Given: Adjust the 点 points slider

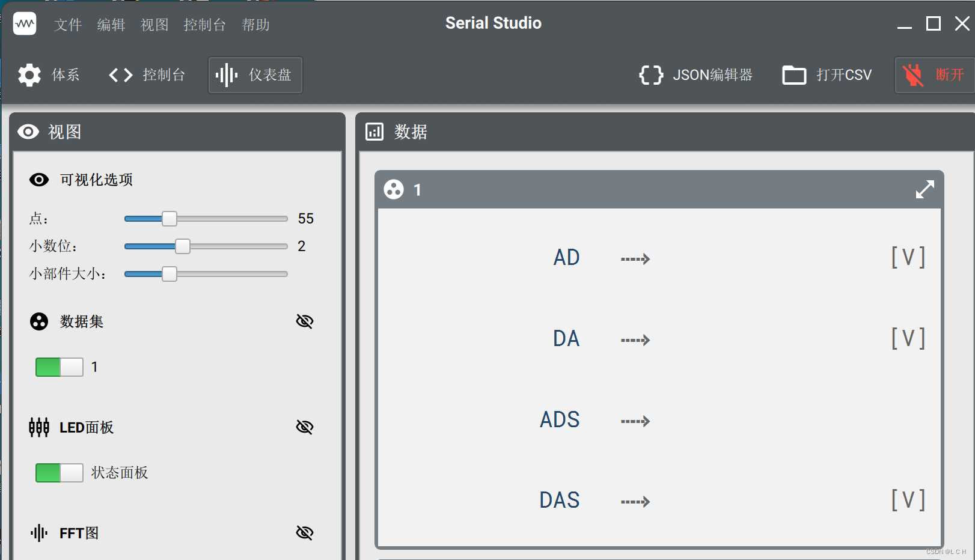Looking at the screenshot, I should 206,219.
